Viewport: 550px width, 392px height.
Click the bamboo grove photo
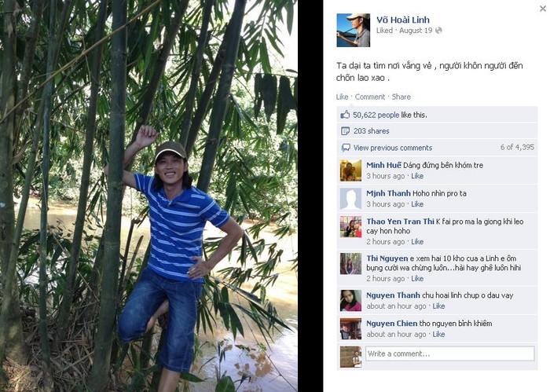coord(148,196)
